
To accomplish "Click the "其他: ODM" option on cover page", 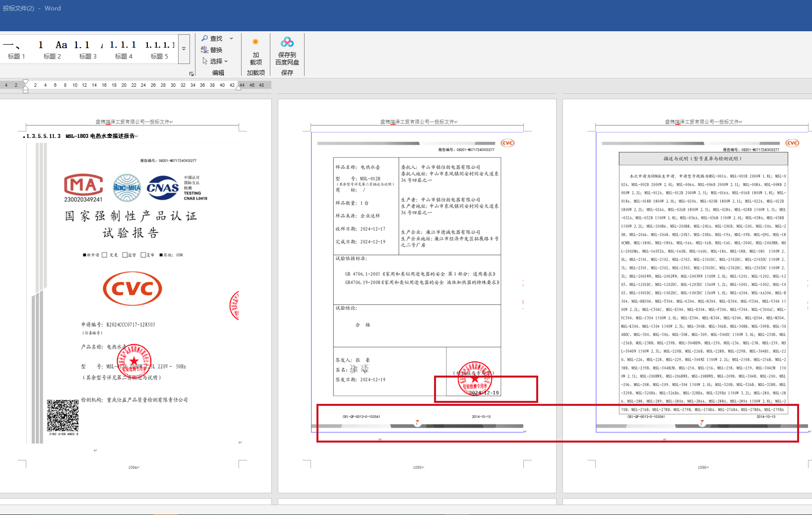I will click(171, 255).
